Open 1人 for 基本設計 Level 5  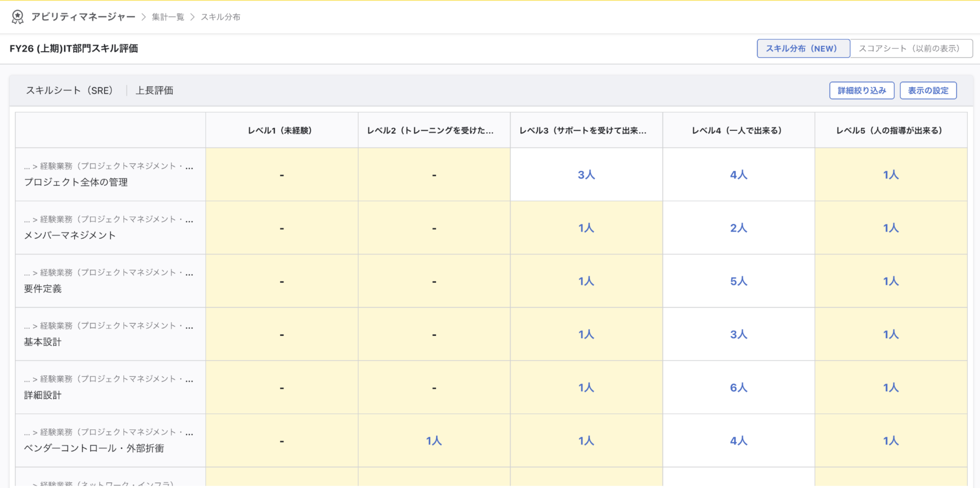(x=891, y=334)
